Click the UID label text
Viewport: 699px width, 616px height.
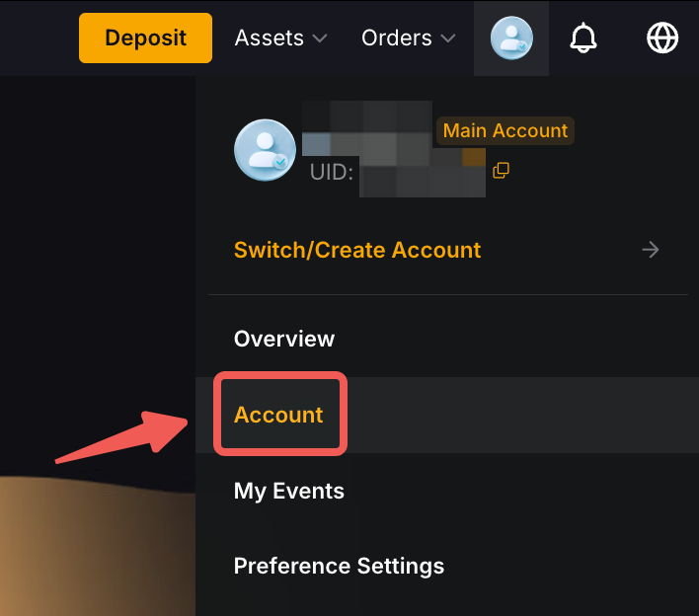coord(331,172)
